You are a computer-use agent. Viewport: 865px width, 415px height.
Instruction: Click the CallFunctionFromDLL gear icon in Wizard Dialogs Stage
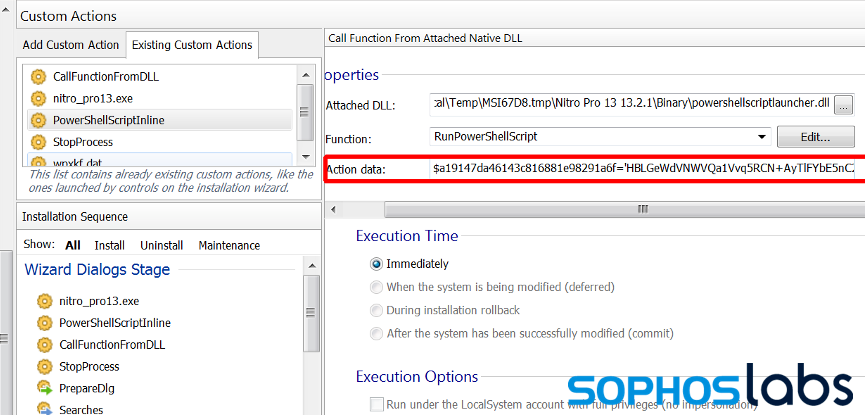point(44,345)
